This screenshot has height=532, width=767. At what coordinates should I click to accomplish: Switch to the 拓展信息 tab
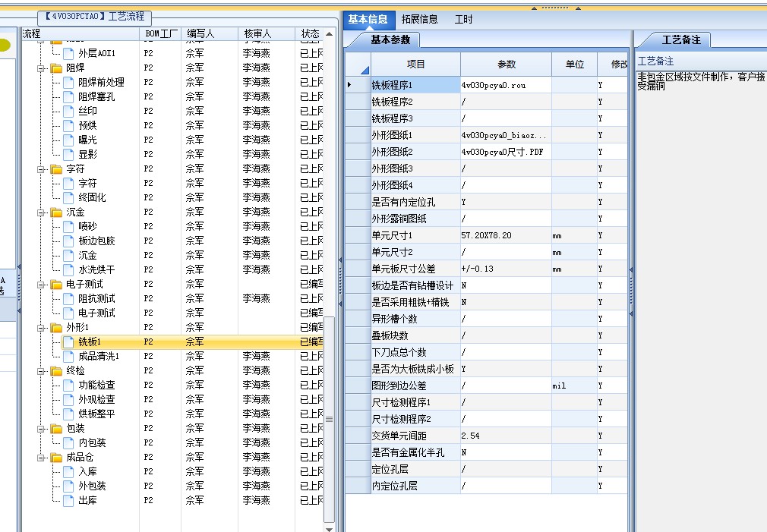[x=420, y=20]
